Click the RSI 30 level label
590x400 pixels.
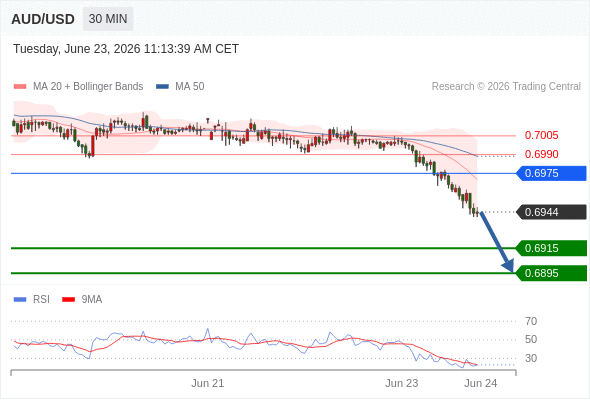tap(531, 358)
